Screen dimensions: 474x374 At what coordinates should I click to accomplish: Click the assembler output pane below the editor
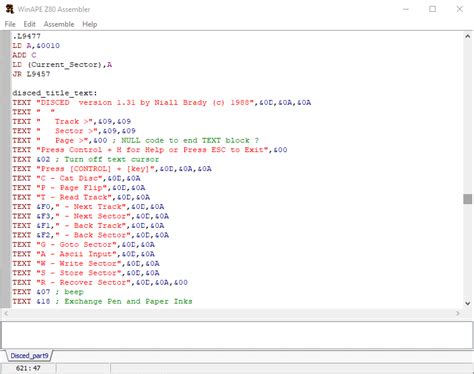(x=237, y=335)
